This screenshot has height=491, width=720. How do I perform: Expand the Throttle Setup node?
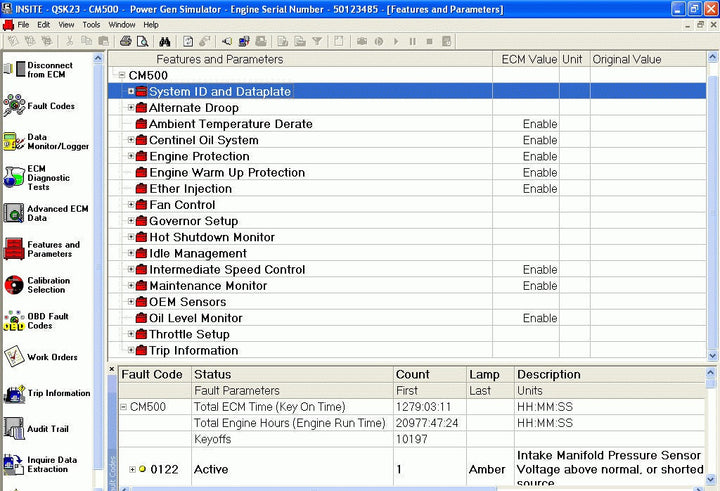click(131, 334)
